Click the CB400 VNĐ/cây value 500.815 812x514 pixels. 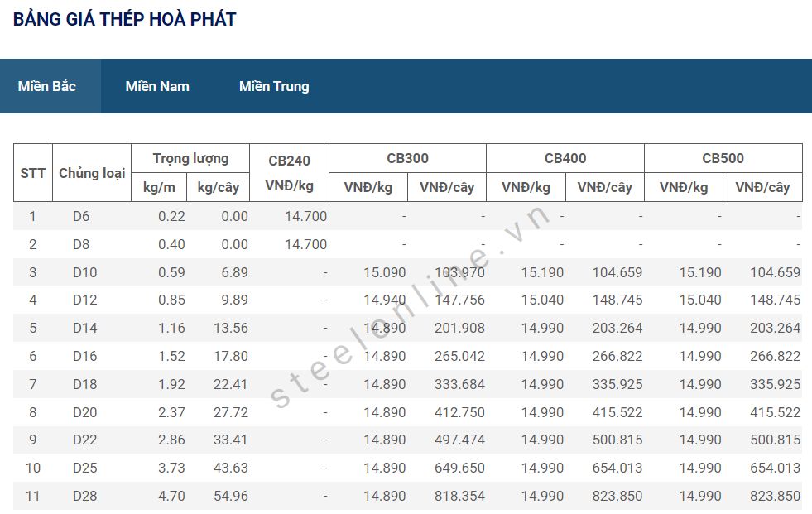617,440
